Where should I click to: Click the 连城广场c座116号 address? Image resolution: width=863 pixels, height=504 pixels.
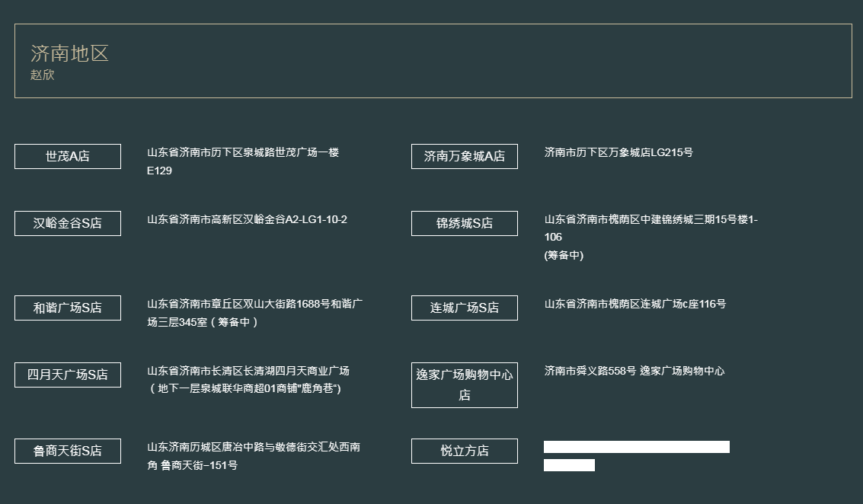point(635,304)
